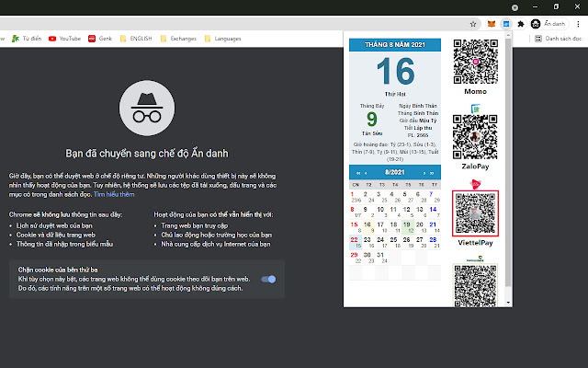This screenshot has width=588, height=368.
Task: Click the incognito hat and glasses icon
Action: [x=147, y=109]
